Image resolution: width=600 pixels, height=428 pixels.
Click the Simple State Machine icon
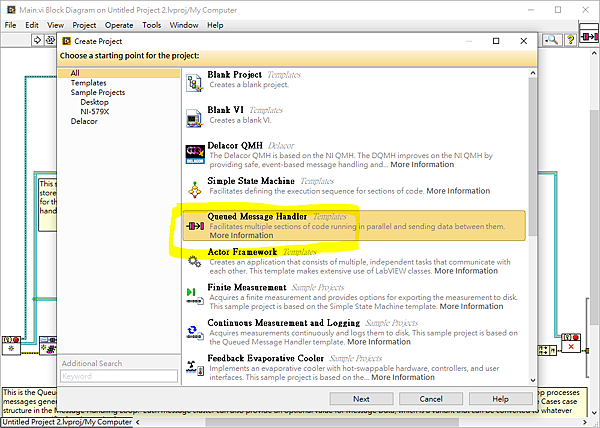(195, 190)
